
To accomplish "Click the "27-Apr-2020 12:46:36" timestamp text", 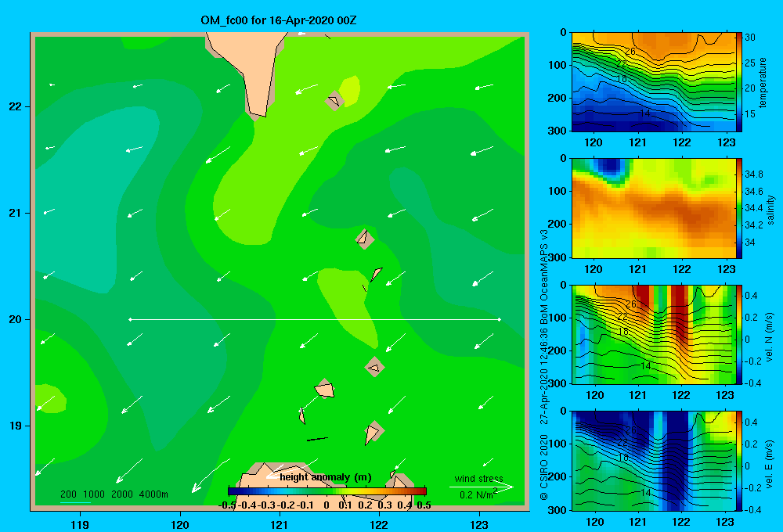I will pyautogui.click(x=544, y=376).
